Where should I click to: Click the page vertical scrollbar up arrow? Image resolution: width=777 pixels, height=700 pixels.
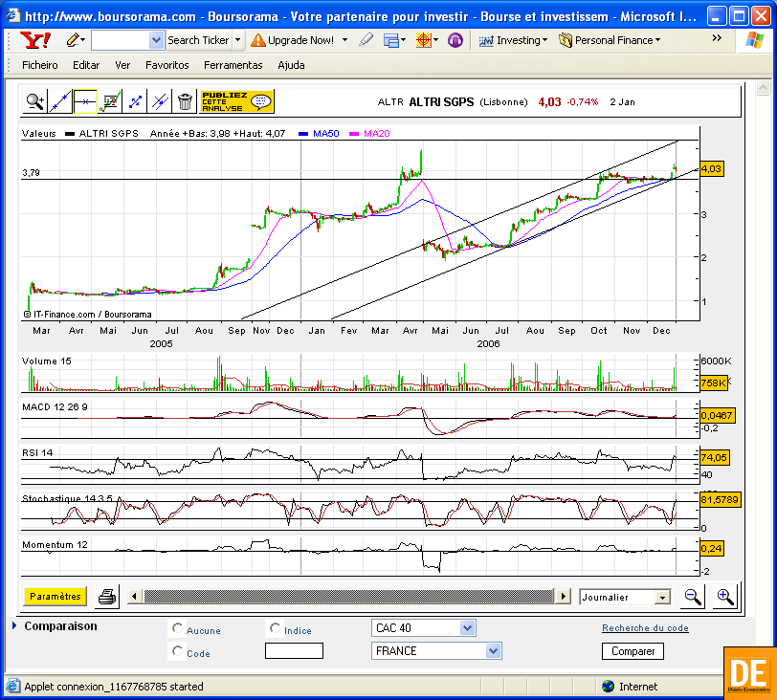764,88
